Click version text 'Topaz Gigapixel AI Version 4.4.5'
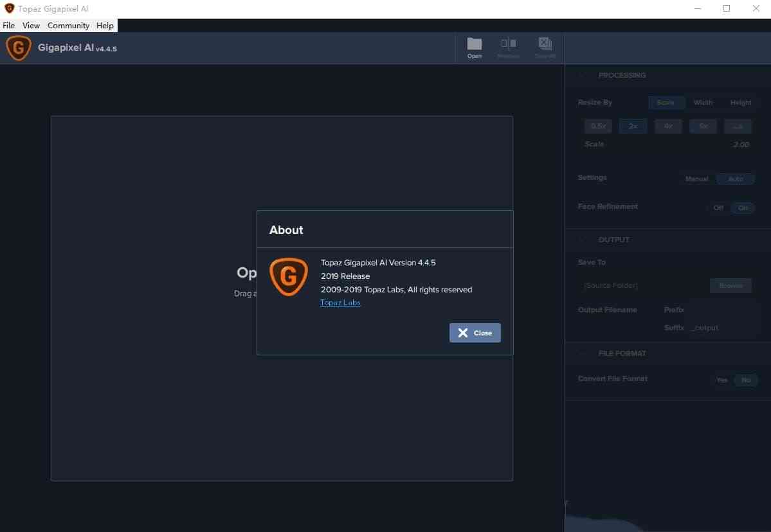 378,263
